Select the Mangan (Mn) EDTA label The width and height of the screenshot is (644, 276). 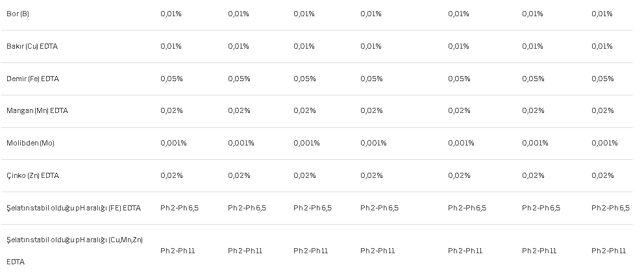coord(38,110)
